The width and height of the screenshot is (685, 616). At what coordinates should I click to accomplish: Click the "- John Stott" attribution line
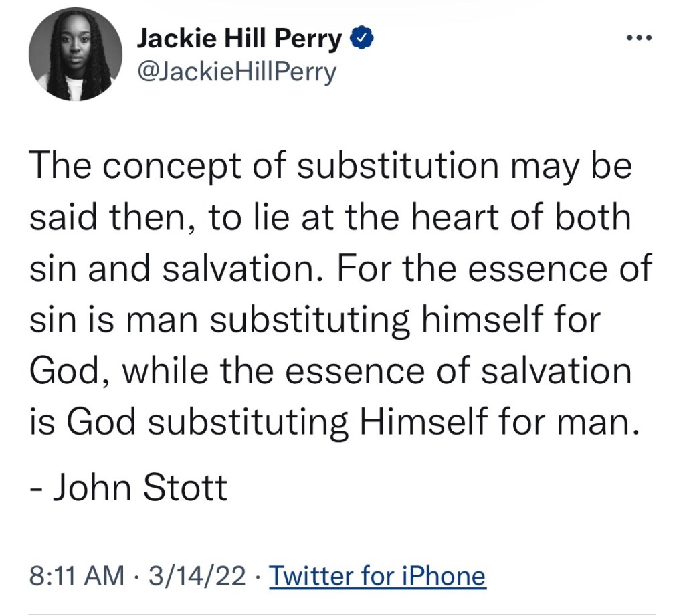pyautogui.click(x=128, y=488)
